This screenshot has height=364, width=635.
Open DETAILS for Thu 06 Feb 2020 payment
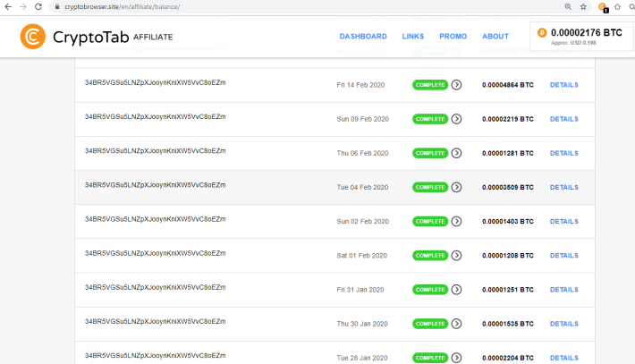tap(563, 153)
